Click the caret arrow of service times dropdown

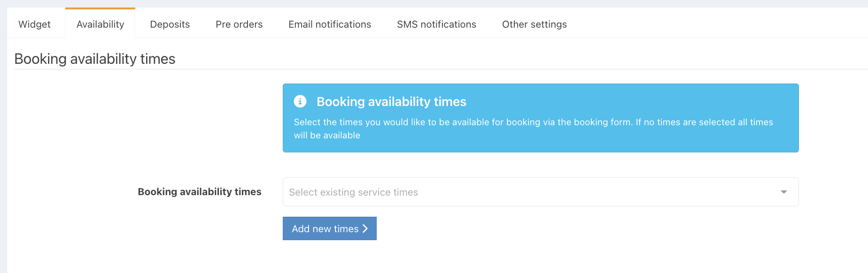pos(783,192)
